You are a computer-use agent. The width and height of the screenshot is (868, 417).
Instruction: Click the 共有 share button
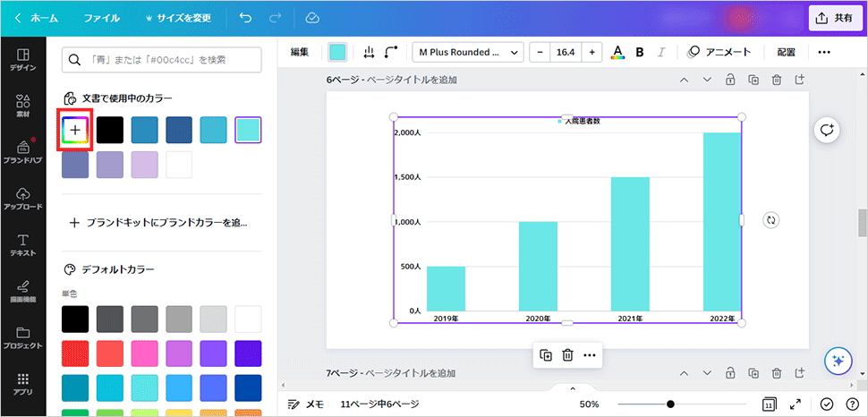(x=832, y=17)
